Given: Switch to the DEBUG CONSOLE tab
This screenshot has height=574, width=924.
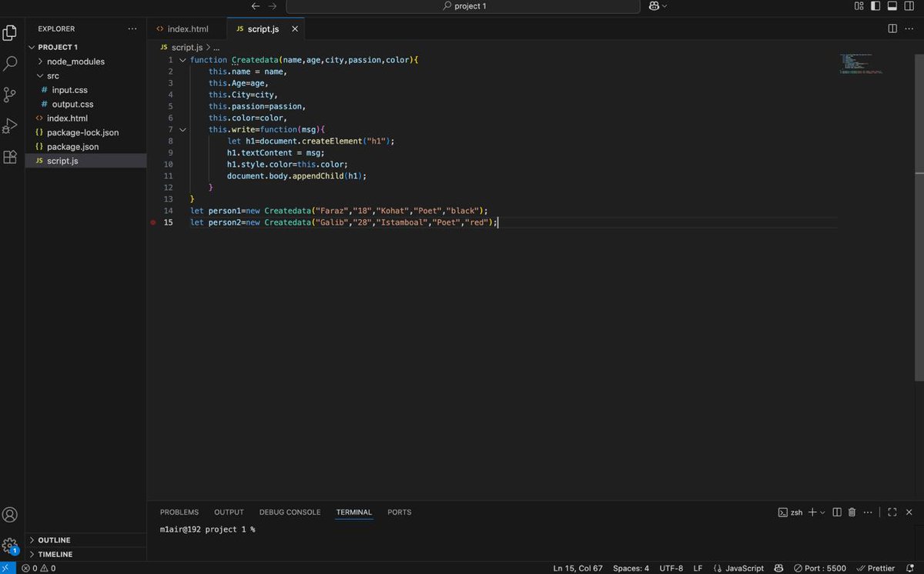Looking at the screenshot, I should tap(290, 512).
